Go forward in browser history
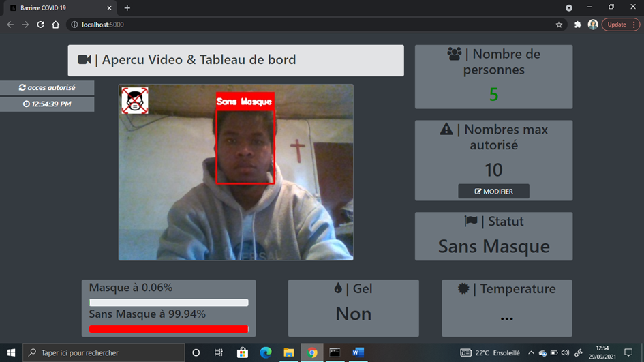Viewport: 644px width, 362px height. (x=25, y=25)
